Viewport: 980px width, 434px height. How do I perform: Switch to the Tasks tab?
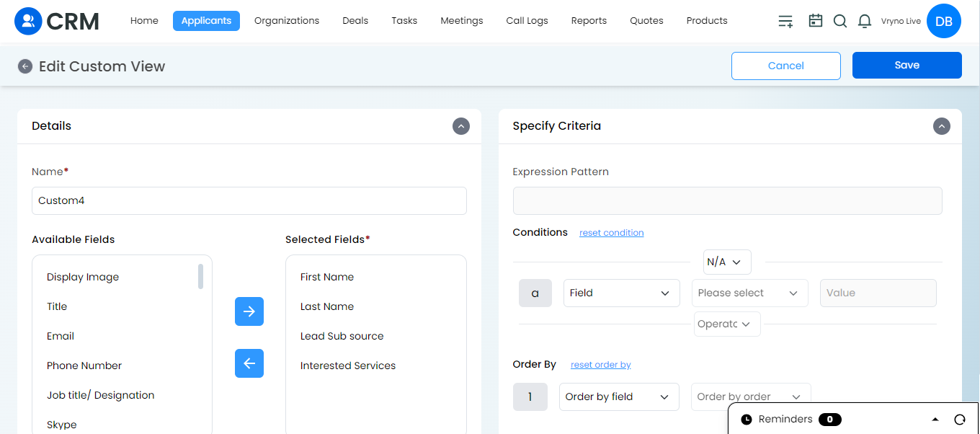tap(404, 21)
